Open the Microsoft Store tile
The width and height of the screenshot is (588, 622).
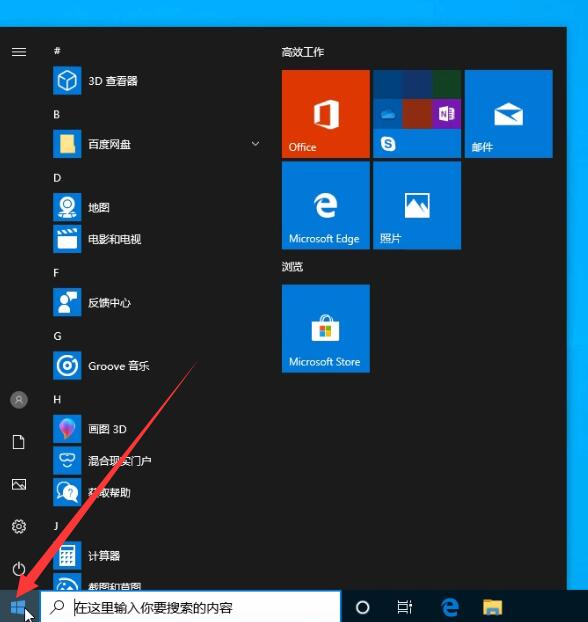tap(326, 328)
